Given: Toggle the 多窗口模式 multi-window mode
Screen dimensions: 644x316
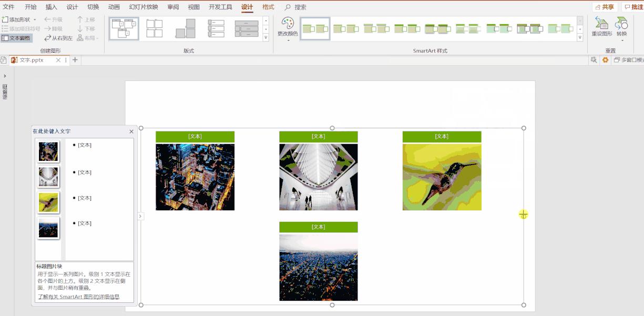Looking at the screenshot, I should point(629,60).
